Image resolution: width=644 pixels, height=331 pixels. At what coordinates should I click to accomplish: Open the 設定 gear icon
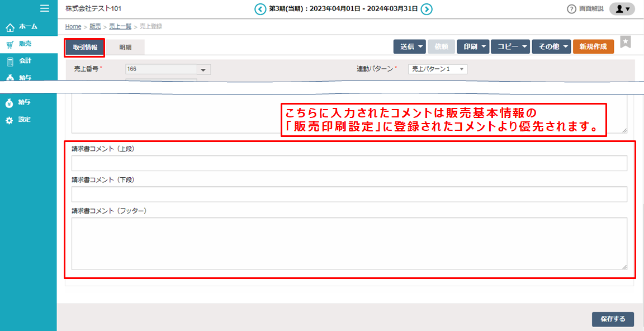9,119
